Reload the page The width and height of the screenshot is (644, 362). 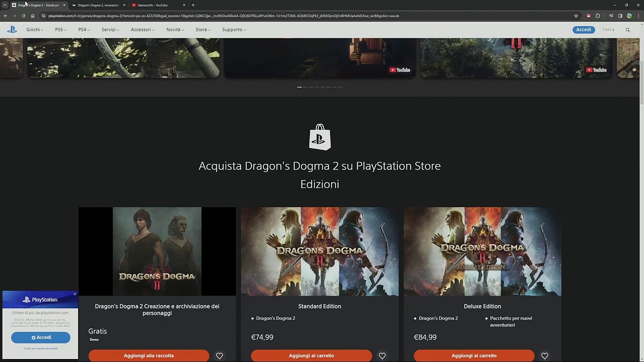coord(23,16)
